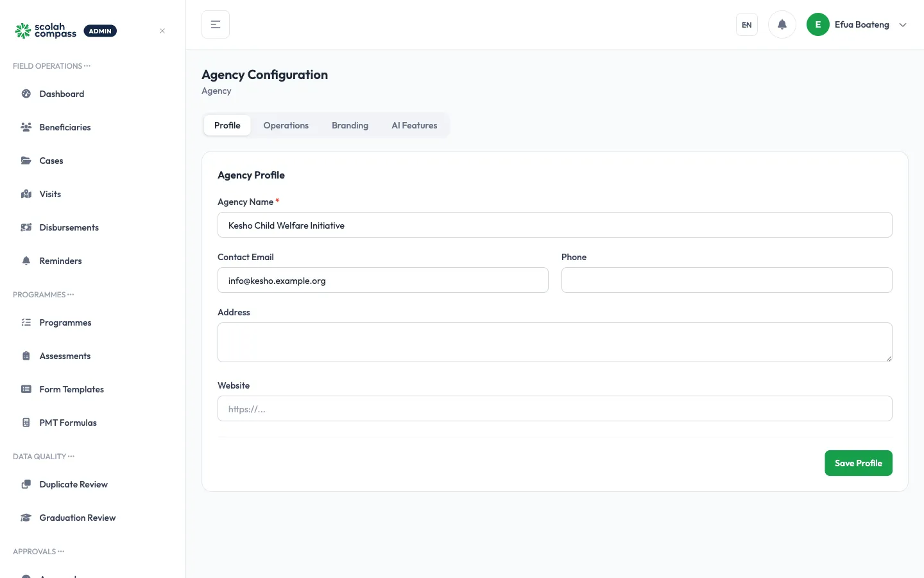This screenshot has height=578, width=924.
Task: Click the Disbursements money icon
Action: 26,227
